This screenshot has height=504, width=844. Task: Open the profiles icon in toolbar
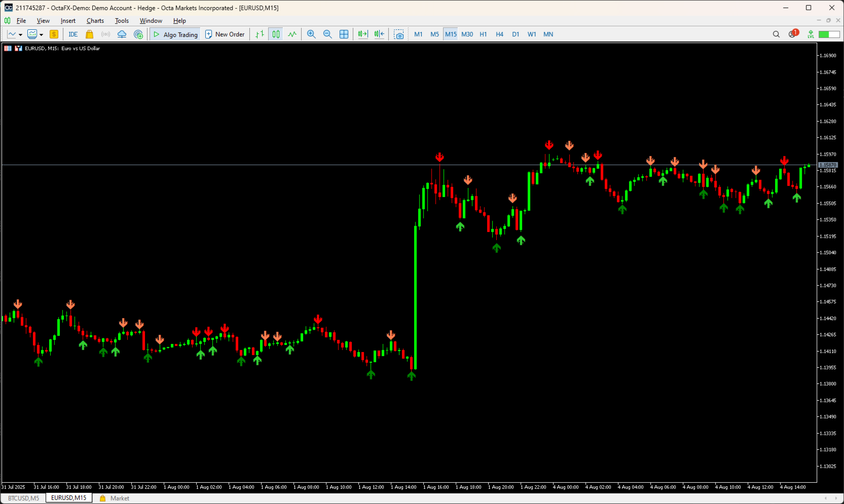(x=32, y=34)
